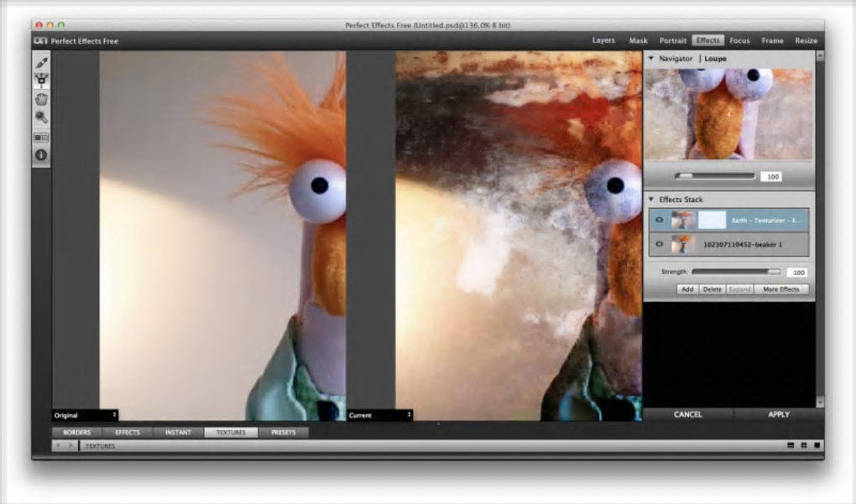Select the Brush tool
The height and width of the screenshot is (504, 856).
click(41, 63)
